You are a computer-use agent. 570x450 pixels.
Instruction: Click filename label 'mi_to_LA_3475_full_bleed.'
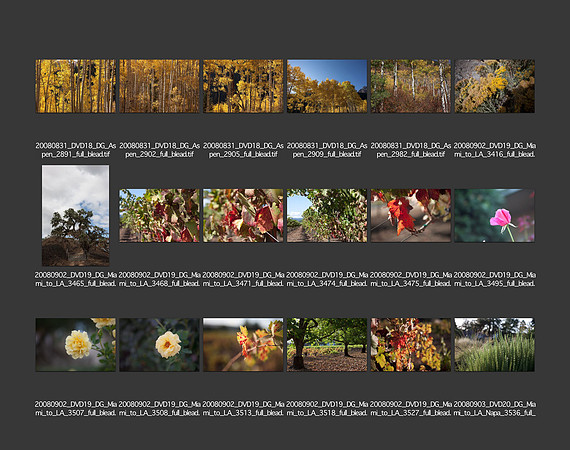(x=411, y=284)
